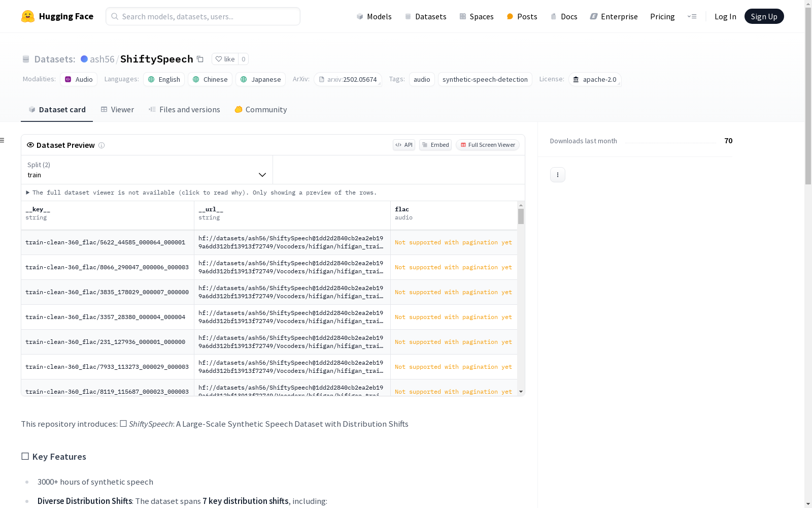Screen dimensions: 812x508
Task: Click the English language tag
Action: coord(164,79)
